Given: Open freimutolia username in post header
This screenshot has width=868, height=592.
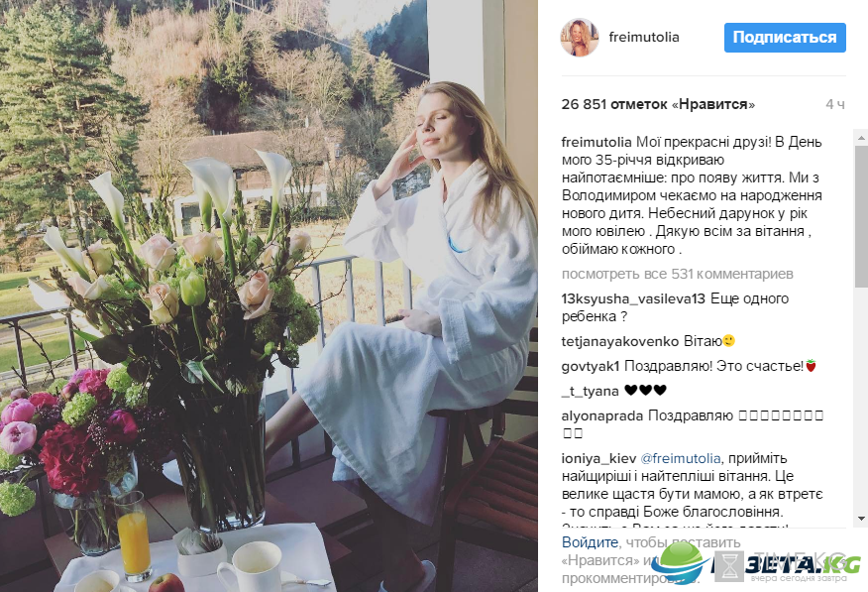Looking at the screenshot, I should point(644,37).
